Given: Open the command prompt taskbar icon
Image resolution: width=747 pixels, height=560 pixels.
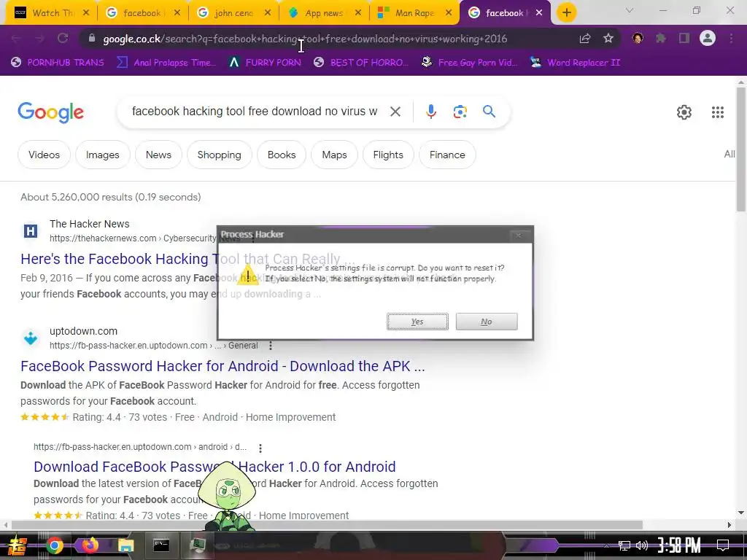Looking at the screenshot, I should [x=161, y=545].
